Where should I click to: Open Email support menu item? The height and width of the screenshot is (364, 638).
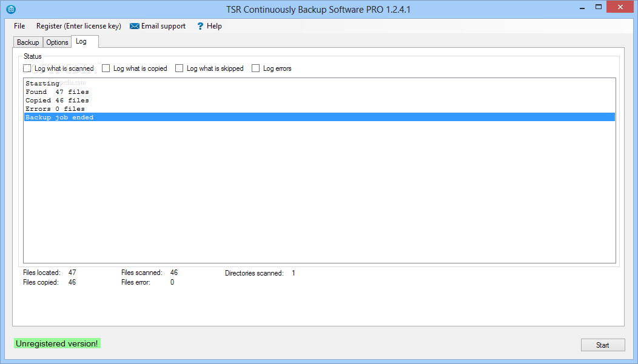(x=158, y=26)
